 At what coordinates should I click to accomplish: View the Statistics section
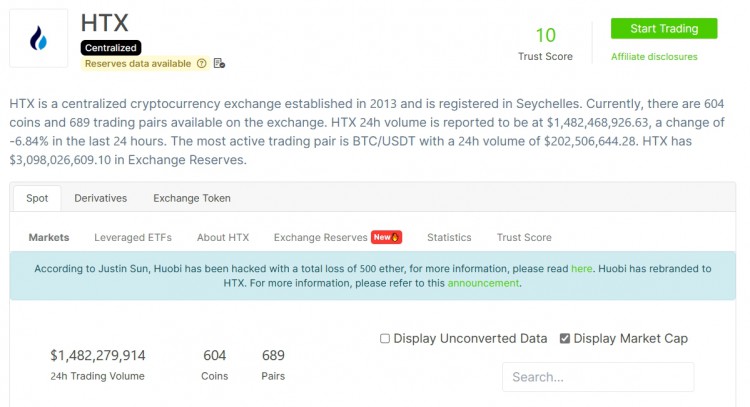tap(449, 237)
